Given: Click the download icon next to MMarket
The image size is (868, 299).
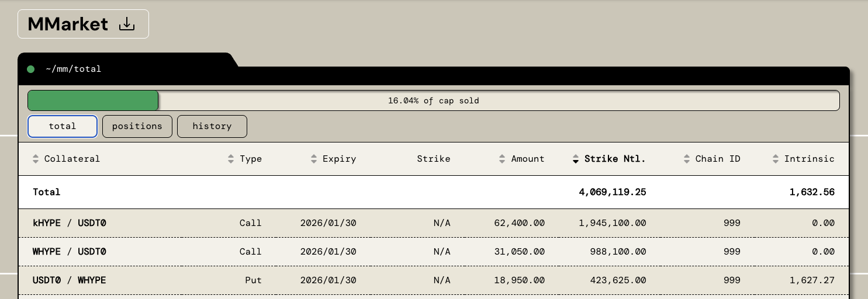Looking at the screenshot, I should tap(127, 25).
